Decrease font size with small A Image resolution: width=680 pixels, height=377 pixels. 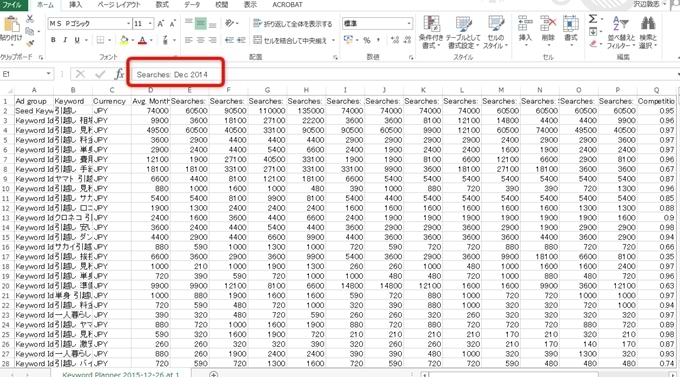173,23
